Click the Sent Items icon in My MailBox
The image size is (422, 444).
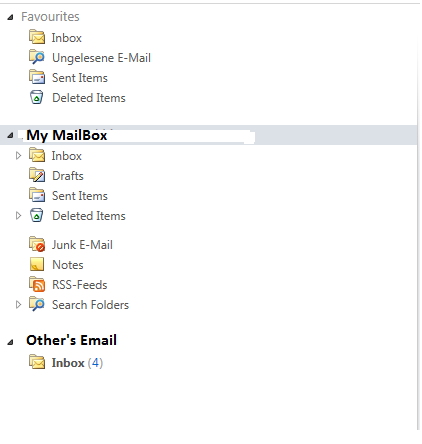pyautogui.click(x=37, y=195)
